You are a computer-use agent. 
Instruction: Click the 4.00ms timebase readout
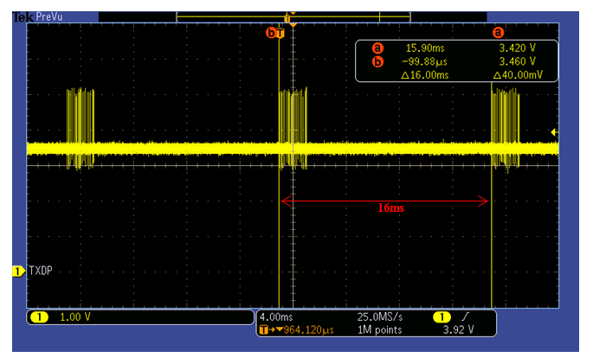(x=276, y=316)
